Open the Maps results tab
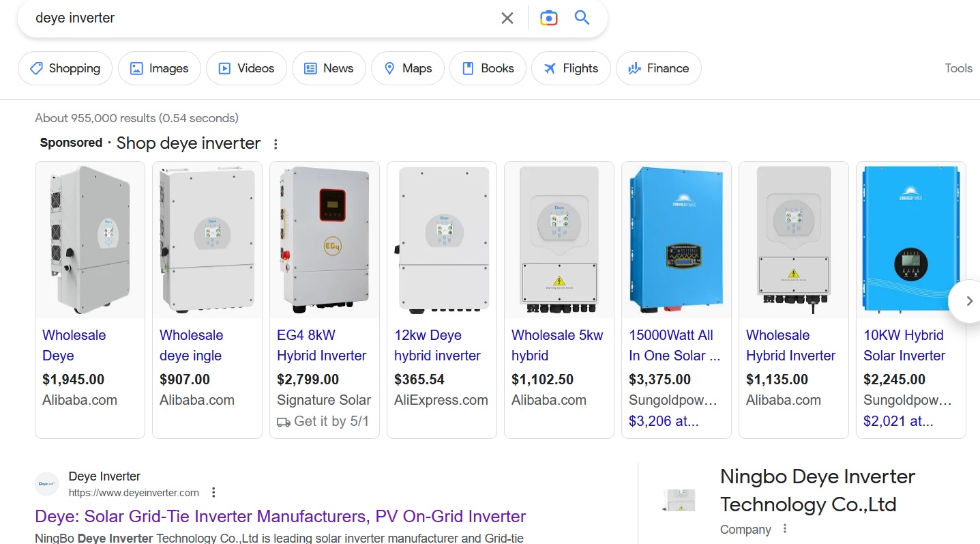980x544 pixels. 408,68
